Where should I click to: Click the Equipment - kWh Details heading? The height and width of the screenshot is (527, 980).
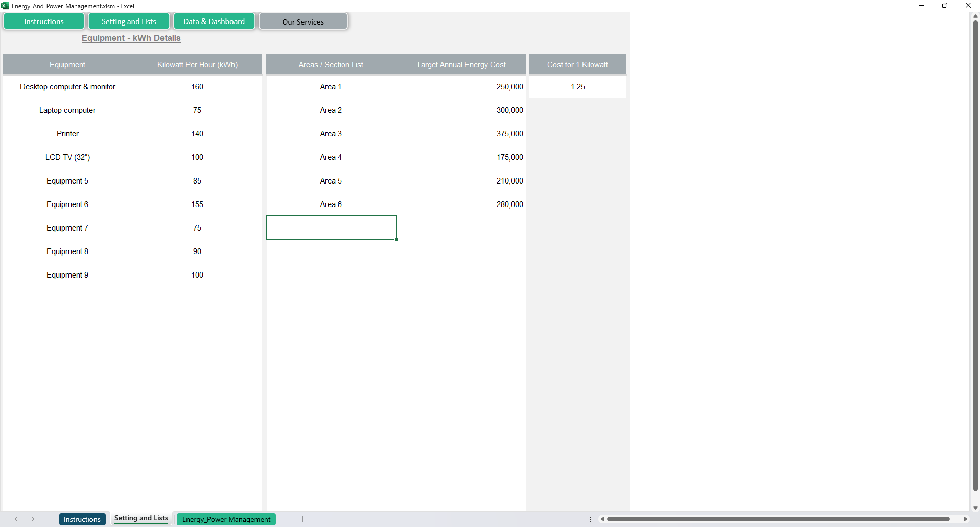pyautogui.click(x=131, y=38)
